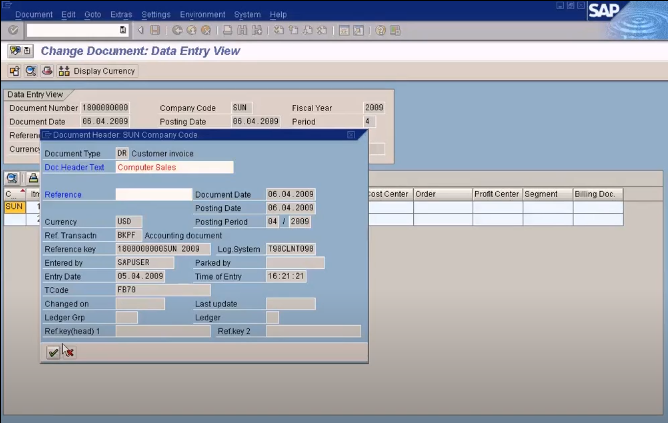Screen dimensions: 668x423
Task: Open the Document menu
Action: 34,14
